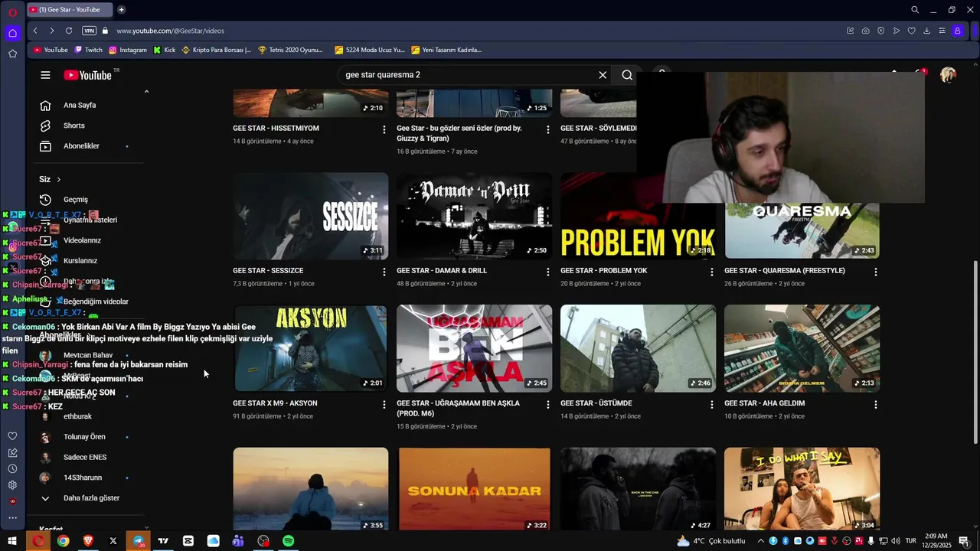Screen dimensions: 980x551
Task: Run the search with the magnifier button
Action: pos(627,75)
